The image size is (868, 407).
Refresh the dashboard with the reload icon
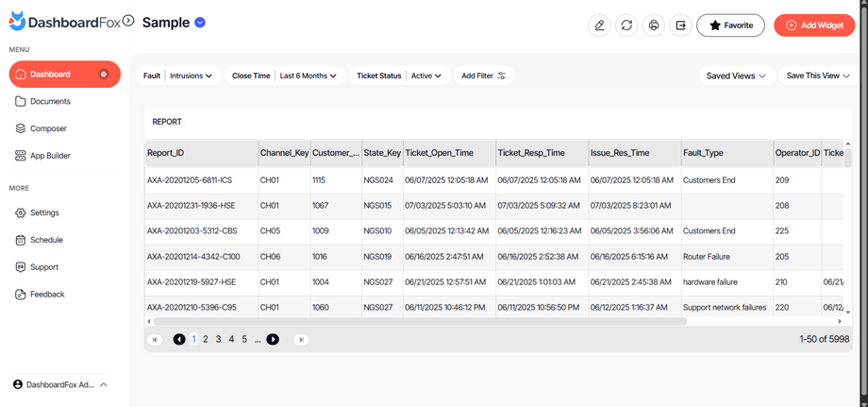pos(626,25)
